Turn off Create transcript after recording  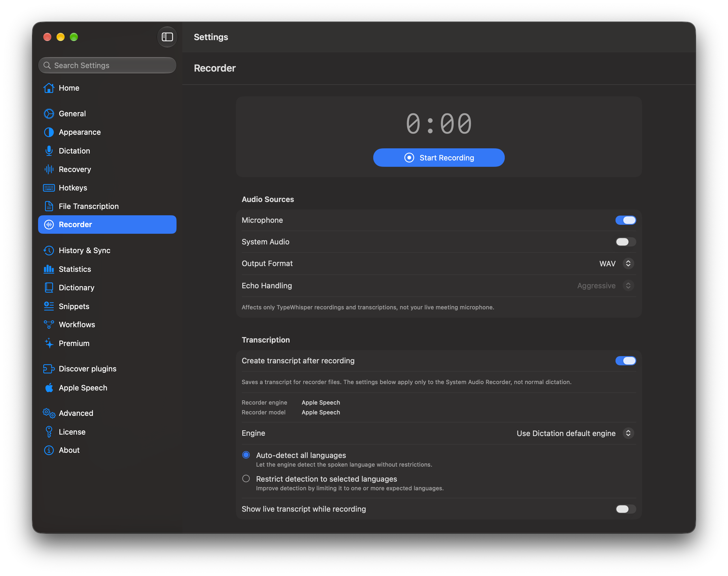coord(625,361)
